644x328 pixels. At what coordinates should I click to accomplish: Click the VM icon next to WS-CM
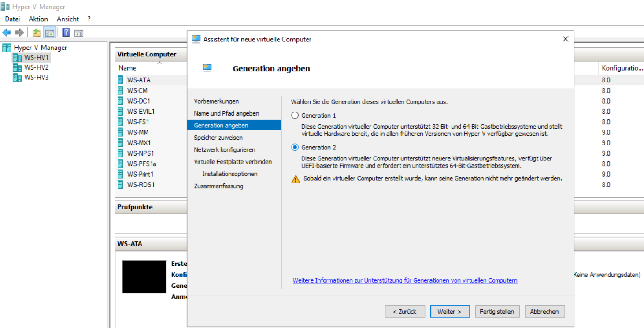click(121, 90)
